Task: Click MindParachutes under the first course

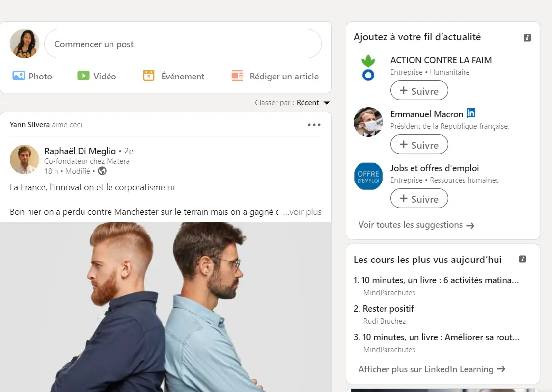Action: point(389,293)
